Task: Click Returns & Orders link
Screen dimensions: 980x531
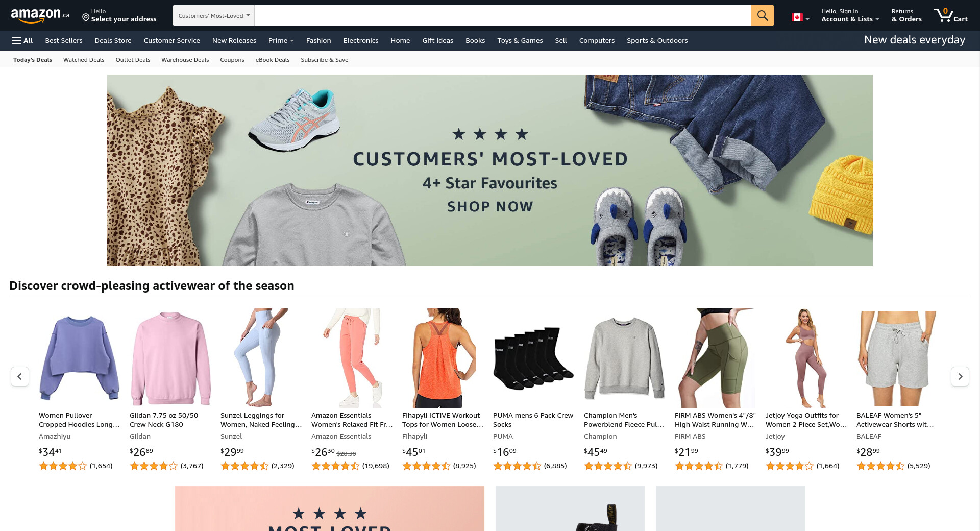Action: (906, 15)
